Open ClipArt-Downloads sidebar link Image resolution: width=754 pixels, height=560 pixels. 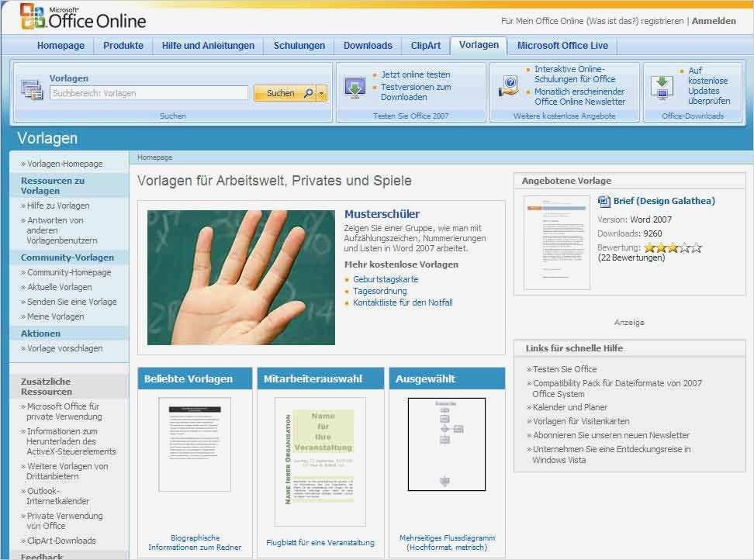[61, 541]
